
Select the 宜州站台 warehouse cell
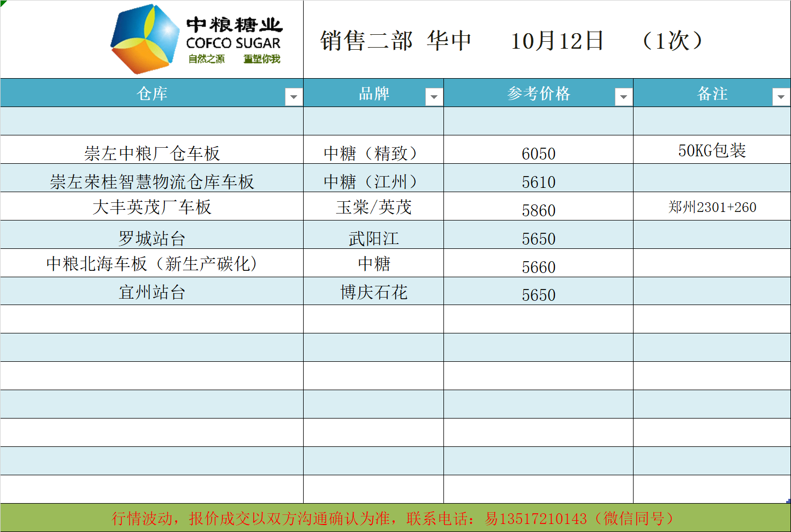coord(152,292)
